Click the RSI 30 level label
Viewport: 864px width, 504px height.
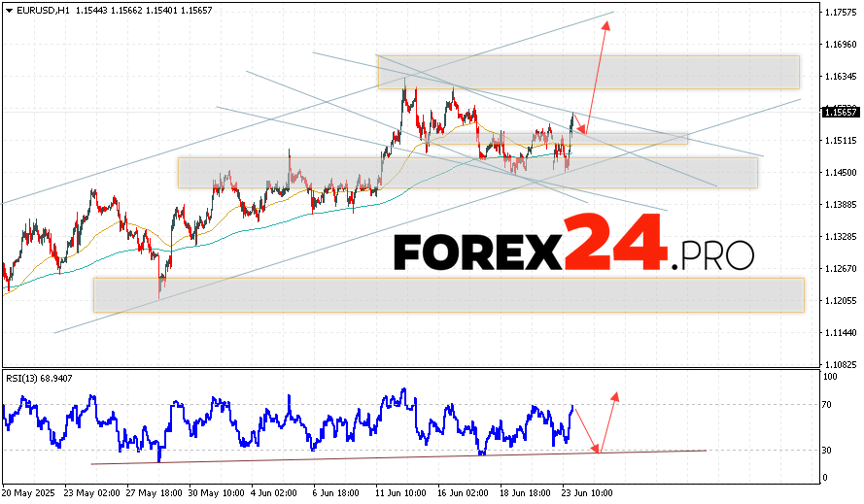[829, 450]
